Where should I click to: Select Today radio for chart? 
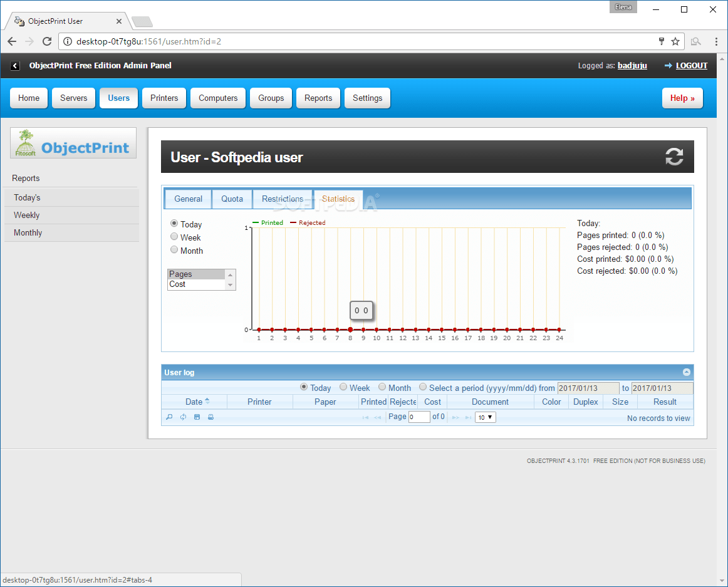click(x=174, y=224)
